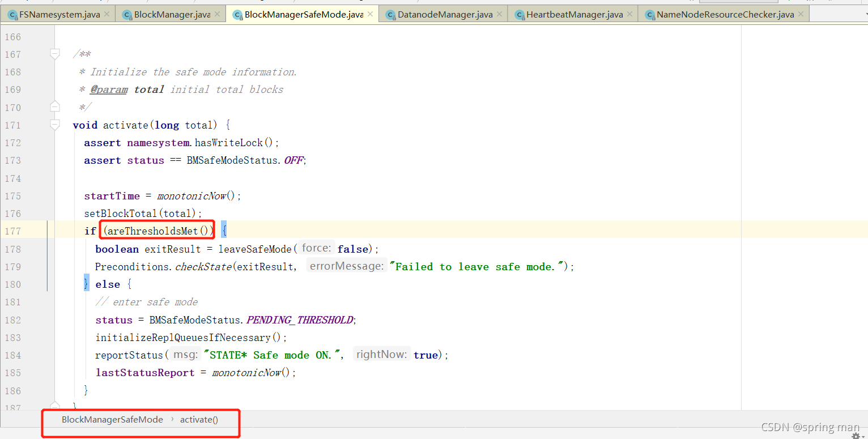Click the @param tag in the Javadoc
Image resolution: width=868 pixels, height=439 pixels.
pos(109,89)
